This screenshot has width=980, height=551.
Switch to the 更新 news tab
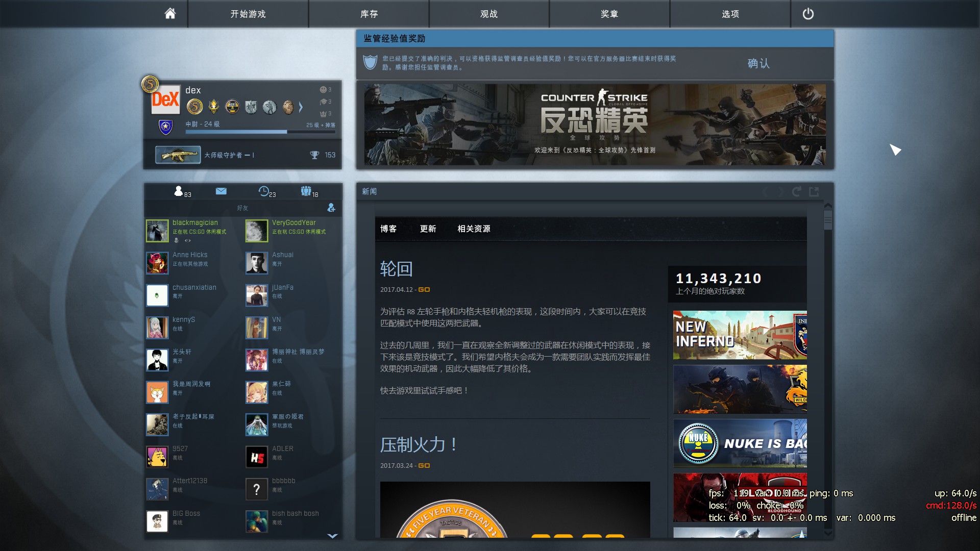coord(428,229)
